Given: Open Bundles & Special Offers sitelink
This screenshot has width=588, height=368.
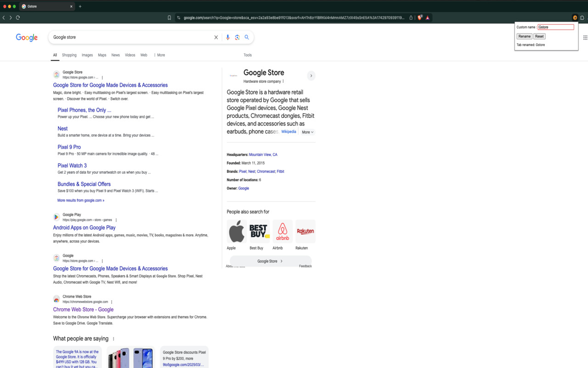Looking at the screenshot, I should pyautogui.click(x=84, y=184).
